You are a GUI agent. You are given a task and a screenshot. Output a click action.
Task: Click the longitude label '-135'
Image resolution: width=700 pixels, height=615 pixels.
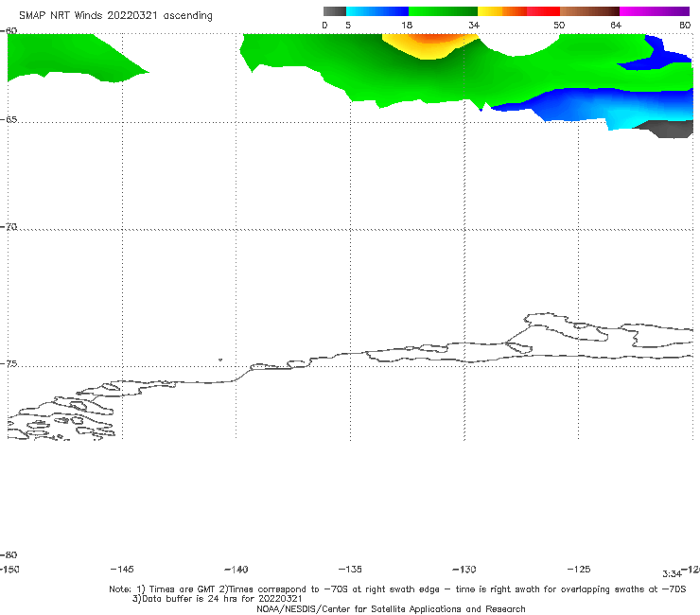[x=350, y=570]
